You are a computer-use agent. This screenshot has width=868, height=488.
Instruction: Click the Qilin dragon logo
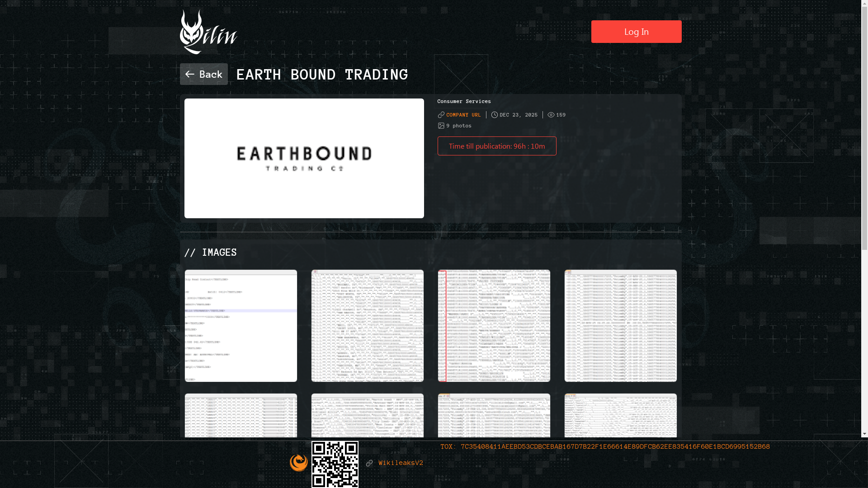coord(208,32)
